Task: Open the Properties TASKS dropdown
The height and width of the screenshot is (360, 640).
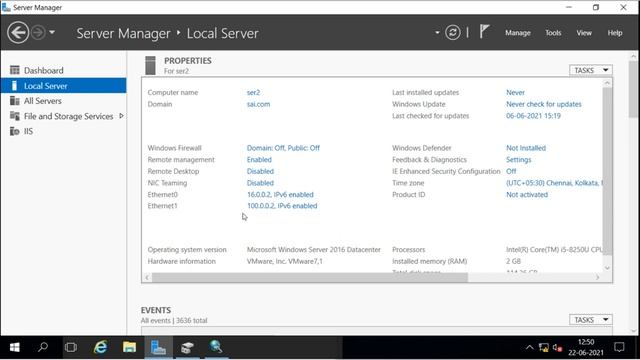Action: 591,70
